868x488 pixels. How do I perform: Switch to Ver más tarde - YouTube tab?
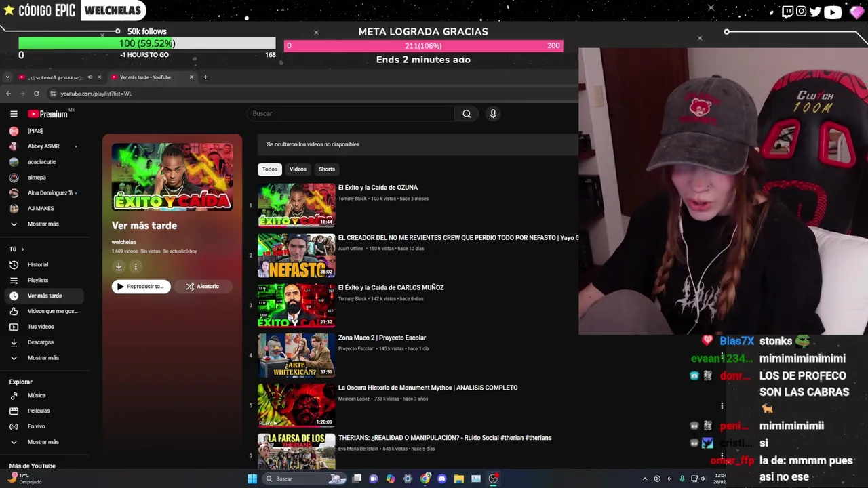point(145,77)
